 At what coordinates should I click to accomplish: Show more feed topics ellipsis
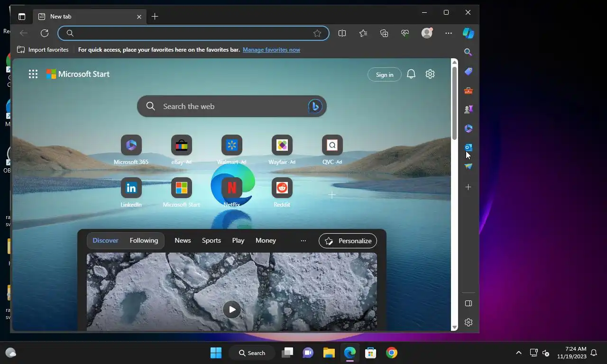pyautogui.click(x=303, y=241)
